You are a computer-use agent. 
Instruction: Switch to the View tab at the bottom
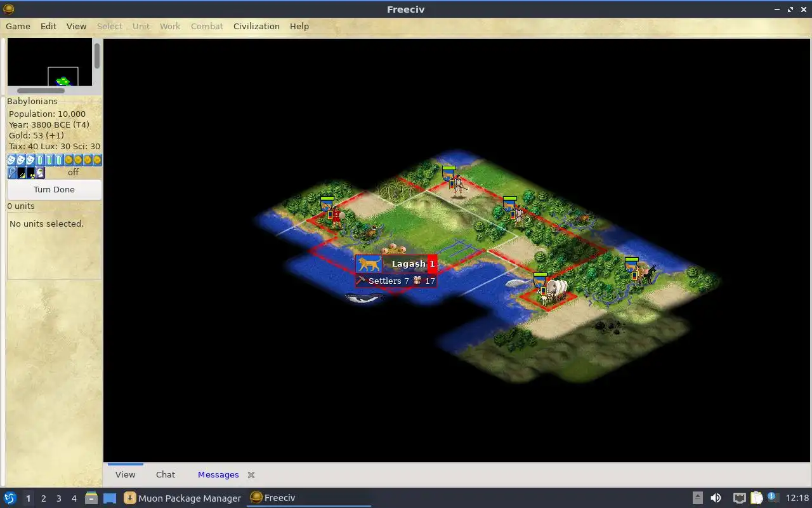coord(125,474)
